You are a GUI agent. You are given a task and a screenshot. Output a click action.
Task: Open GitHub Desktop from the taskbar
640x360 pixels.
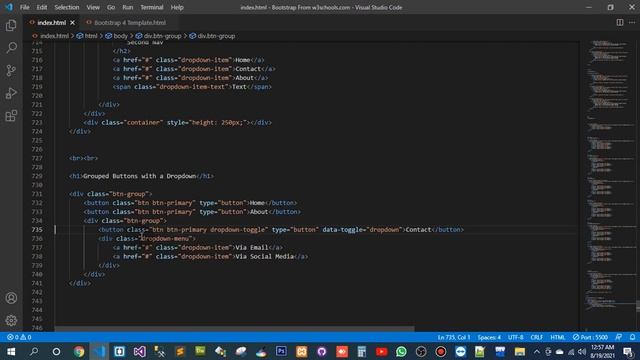[322, 351]
